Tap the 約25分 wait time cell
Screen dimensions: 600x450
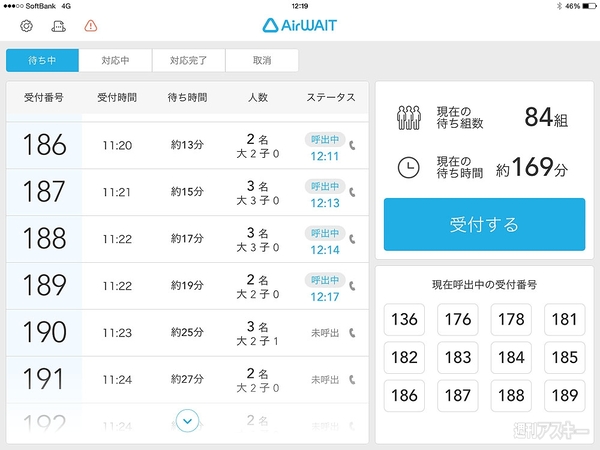[187, 332]
